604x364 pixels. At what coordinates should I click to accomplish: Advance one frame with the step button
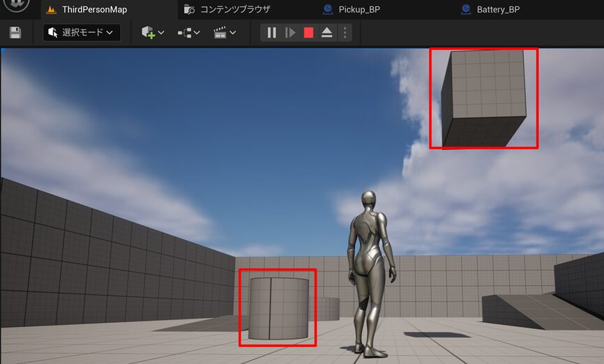point(290,33)
